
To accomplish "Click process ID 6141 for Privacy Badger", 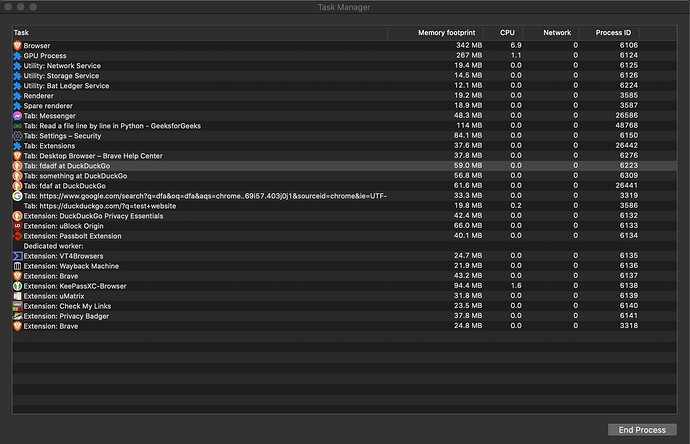I will (628, 316).
